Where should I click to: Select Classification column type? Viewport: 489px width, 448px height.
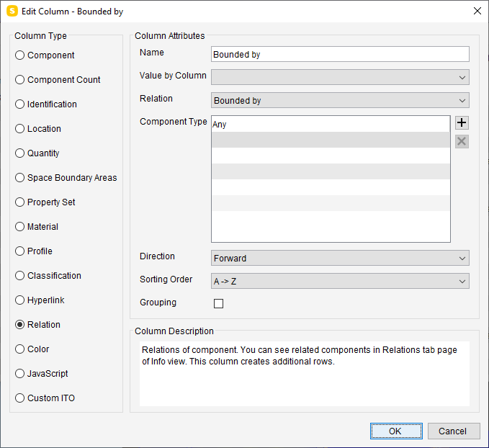click(19, 275)
